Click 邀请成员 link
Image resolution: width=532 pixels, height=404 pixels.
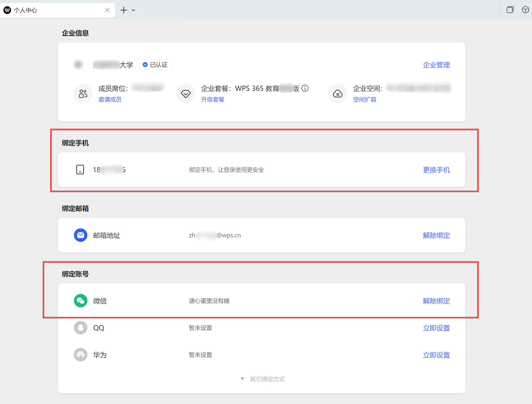pos(110,99)
